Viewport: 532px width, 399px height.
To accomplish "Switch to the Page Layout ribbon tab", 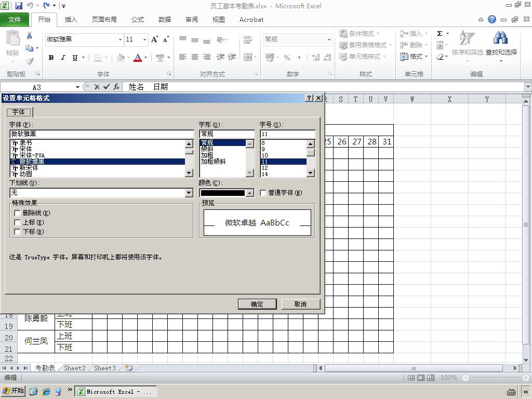I will coord(104,20).
